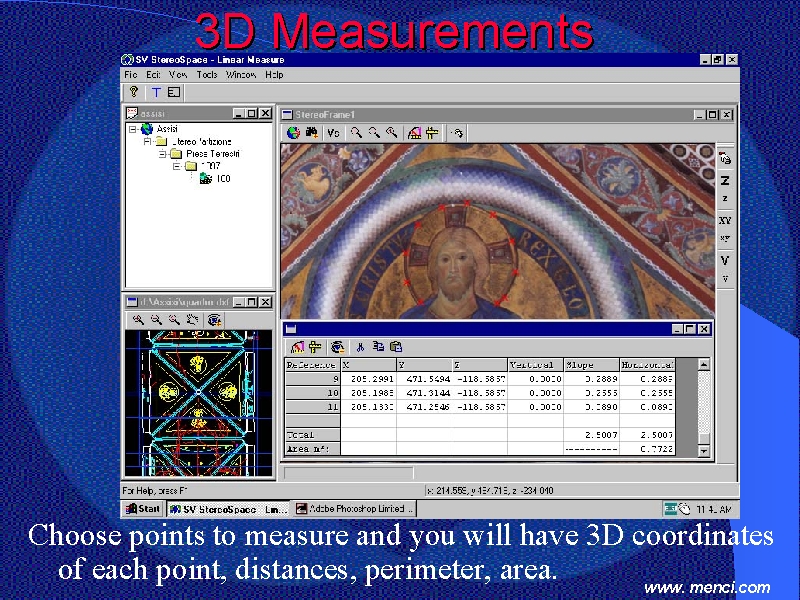Click the first magnifier in StereoFrame1 toolbar

click(x=356, y=133)
